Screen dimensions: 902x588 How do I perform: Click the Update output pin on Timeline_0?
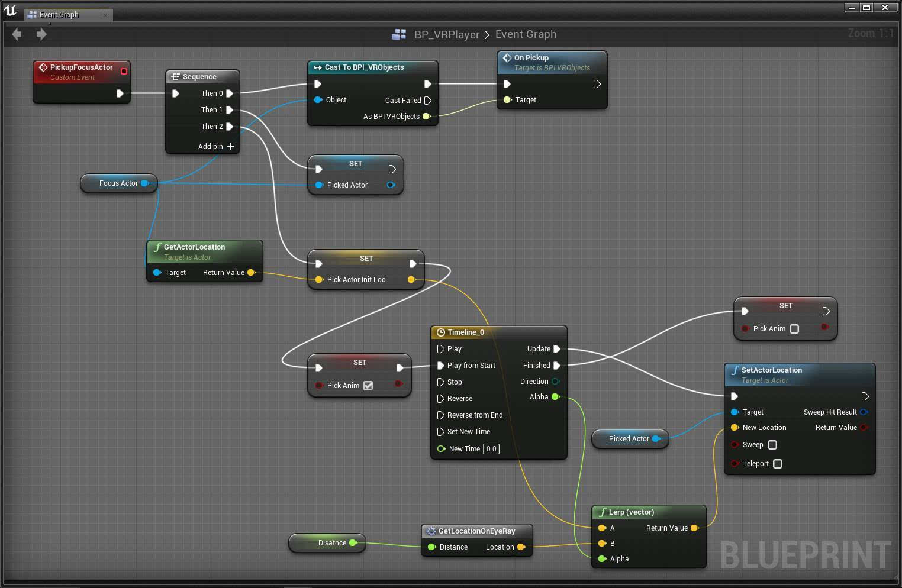(x=557, y=349)
